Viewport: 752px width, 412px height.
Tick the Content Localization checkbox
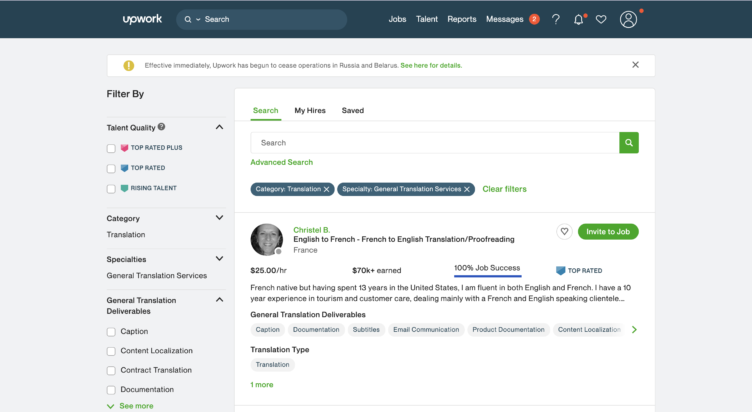pyautogui.click(x=112, y=351)
